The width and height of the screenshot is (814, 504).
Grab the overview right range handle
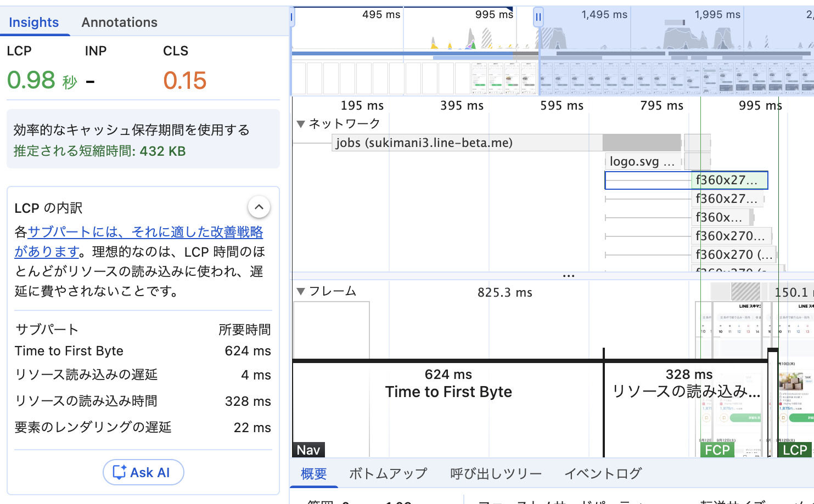click(538, 17)
